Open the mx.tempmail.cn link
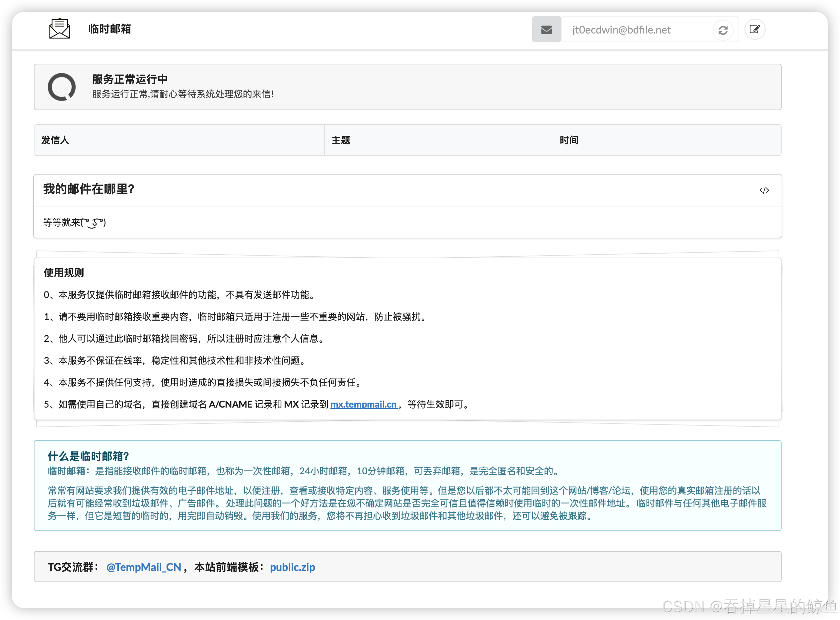 (363, 404)
